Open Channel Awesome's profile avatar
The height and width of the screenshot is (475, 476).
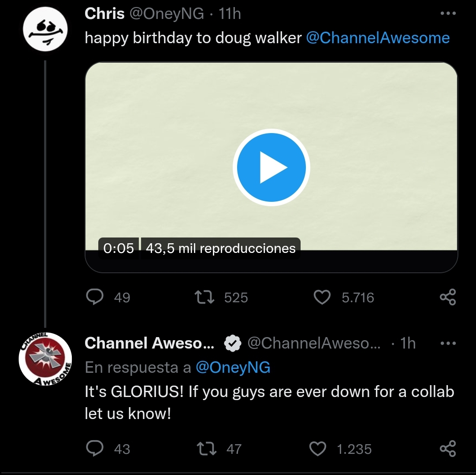point(45,359)
